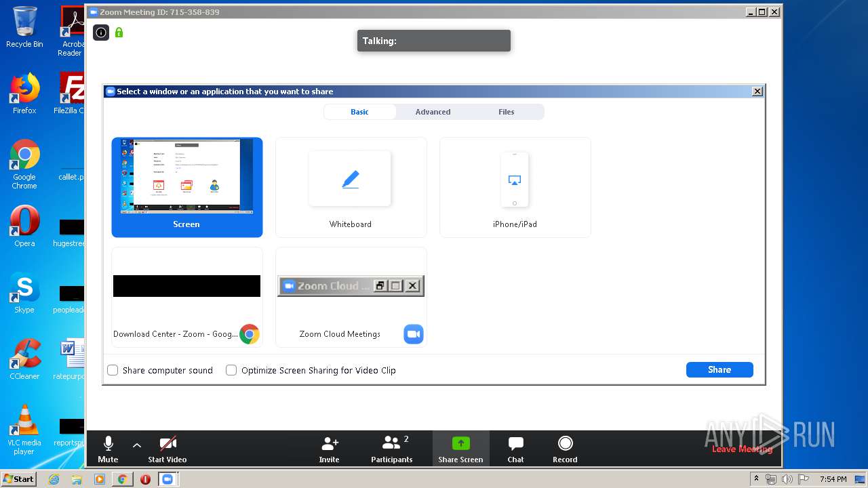Open meeting information icon
868x488 pixels.
(x=101, y=32)
